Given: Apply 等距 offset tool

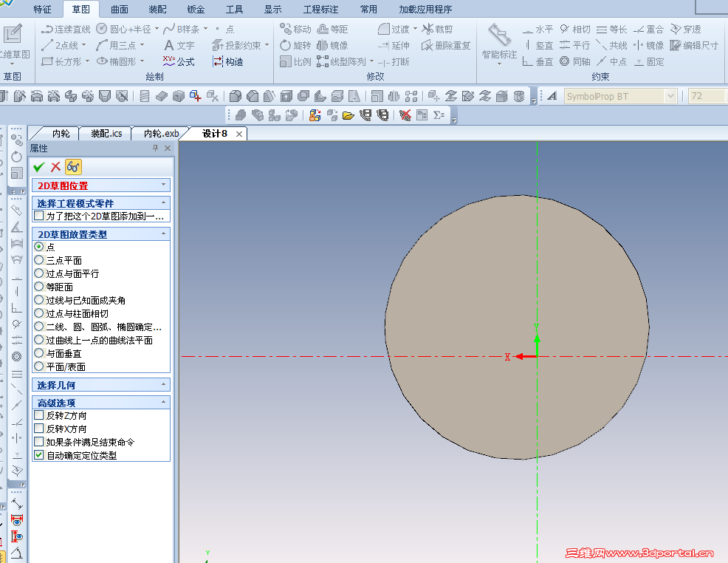Looking at the screenshot, I should [332, 30].
